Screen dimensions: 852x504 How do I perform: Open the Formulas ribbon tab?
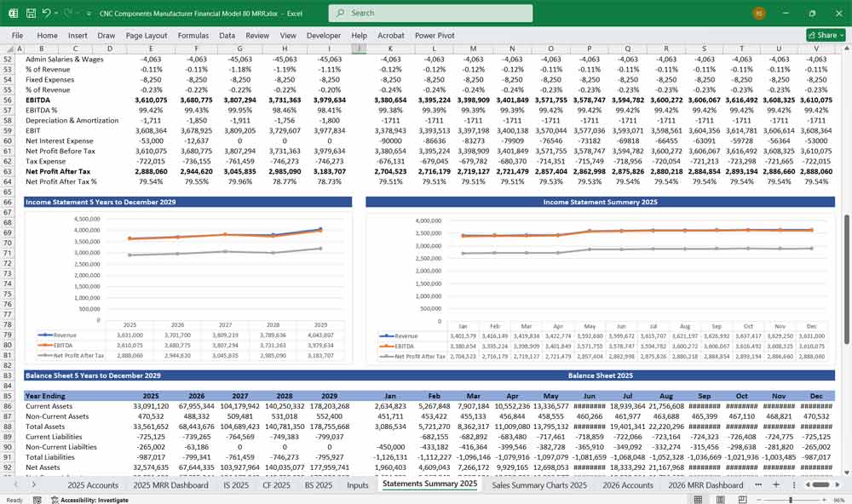(193, 35)
